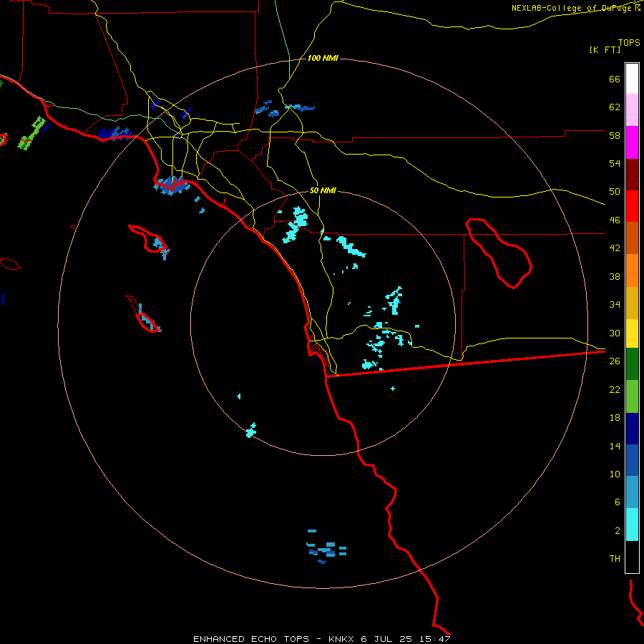Pick the navy blue legend band
Screen dimensions: 644x644
click(632, 429)
